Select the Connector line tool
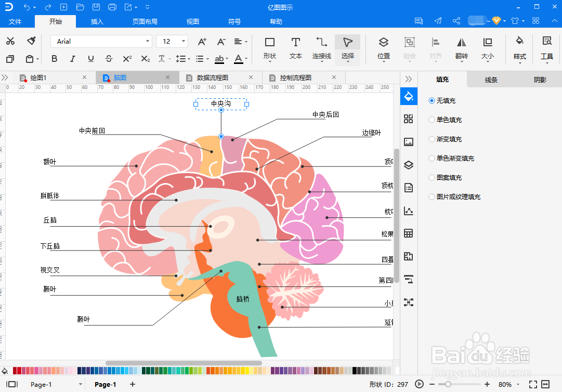This screenshot has width=562, height=392. [321, 49]
